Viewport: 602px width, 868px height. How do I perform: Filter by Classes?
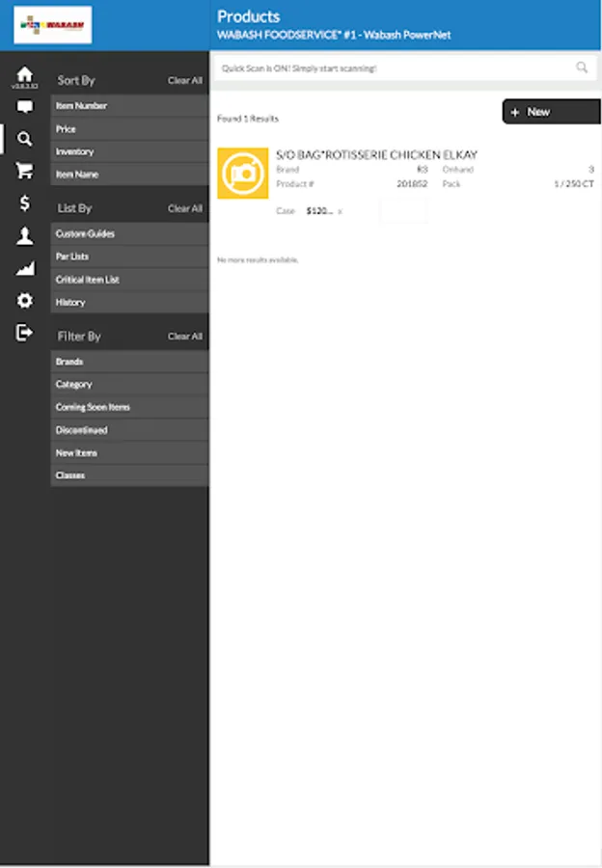click(x=129, y=475)
